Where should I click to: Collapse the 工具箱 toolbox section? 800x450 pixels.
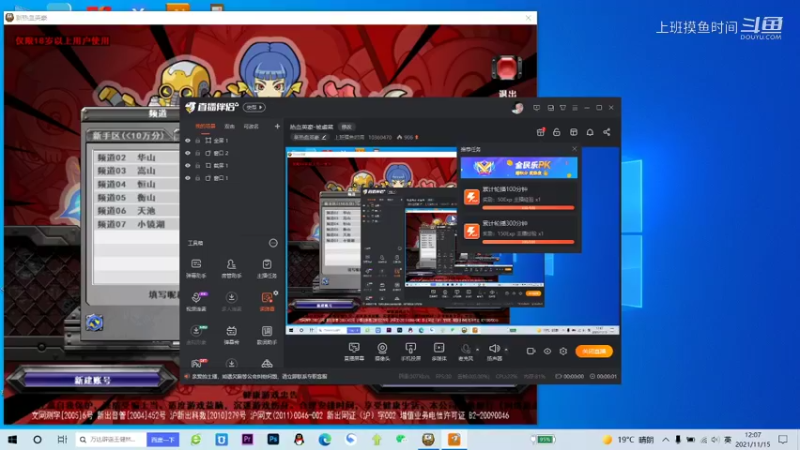[x=273, y=243]
